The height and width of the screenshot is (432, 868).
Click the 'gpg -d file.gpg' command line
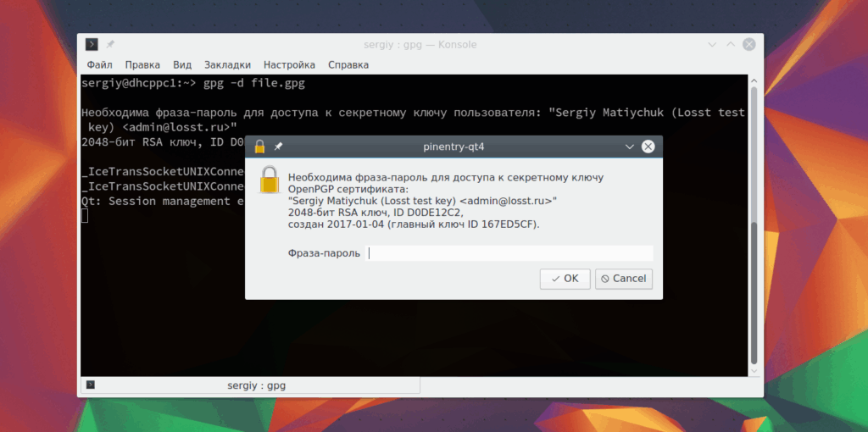point(254,84)
